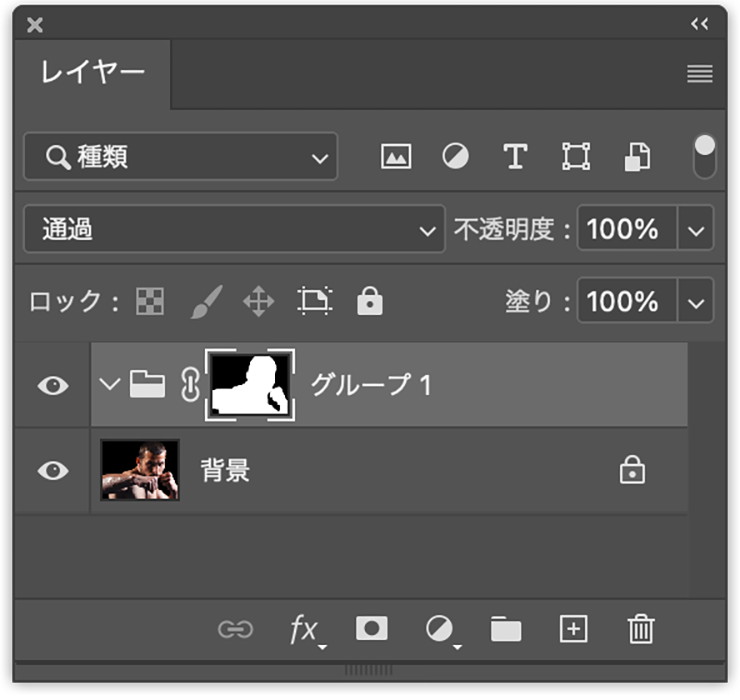Select the グループ 1 layer mask thumbnail

pos(250,385)
